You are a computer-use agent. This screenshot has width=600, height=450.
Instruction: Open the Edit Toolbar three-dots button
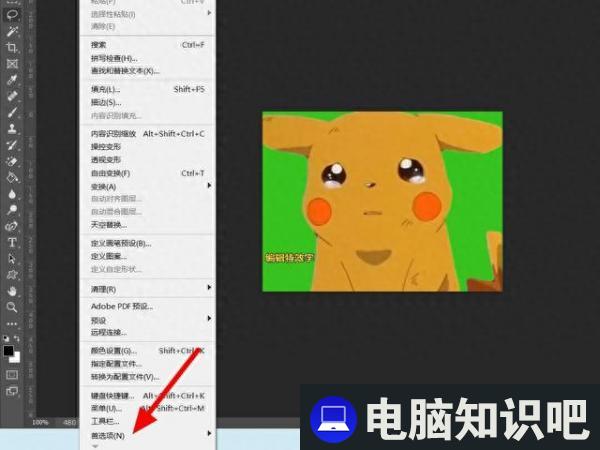(x=12, y=324)
